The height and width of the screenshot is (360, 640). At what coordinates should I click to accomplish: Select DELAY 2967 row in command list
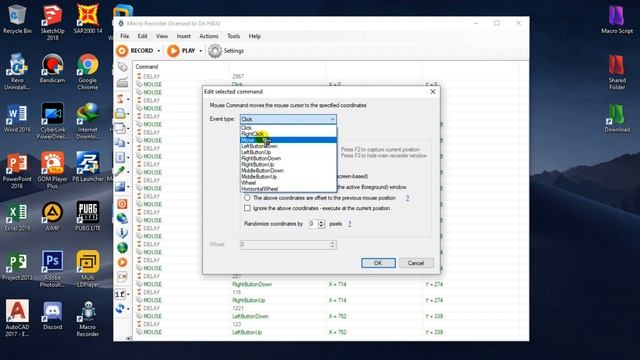[x=327, y=76]
